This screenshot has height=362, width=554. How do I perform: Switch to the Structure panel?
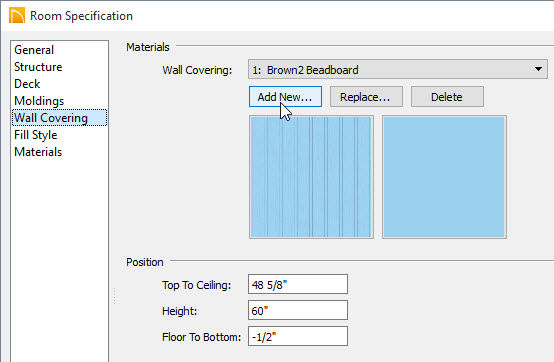coord(38,67)
